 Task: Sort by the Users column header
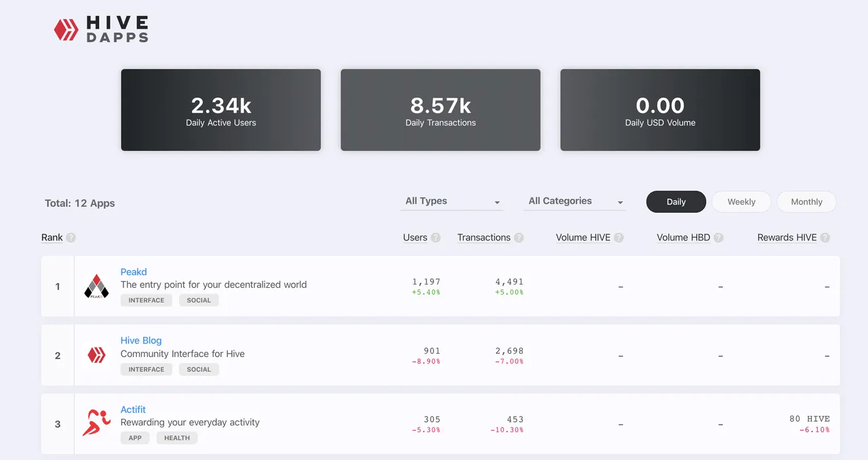coord(415,238)
